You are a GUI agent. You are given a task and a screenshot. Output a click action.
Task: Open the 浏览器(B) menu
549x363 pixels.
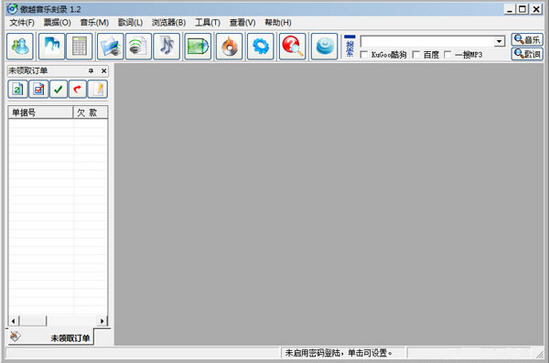[168, 23]
